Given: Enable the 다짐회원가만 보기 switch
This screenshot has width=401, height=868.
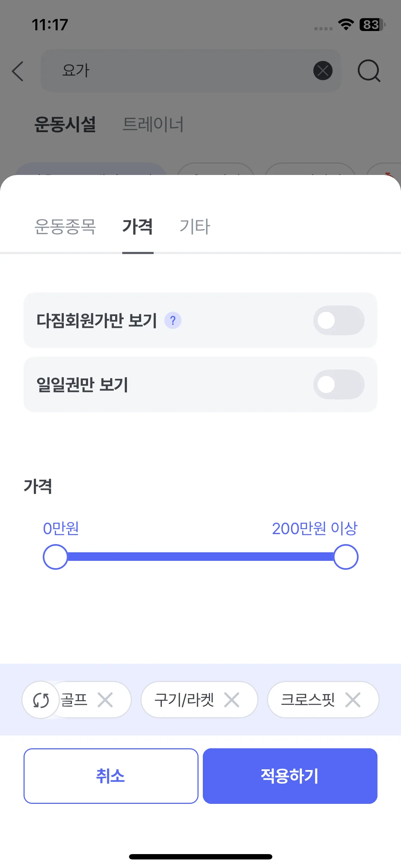Looking at the screenshot, I should pyautogui.click(x=339, y=320).
